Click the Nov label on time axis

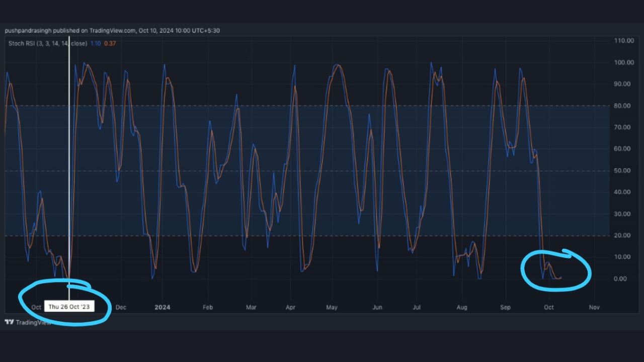pyautogui.click(x=594, y=307)
